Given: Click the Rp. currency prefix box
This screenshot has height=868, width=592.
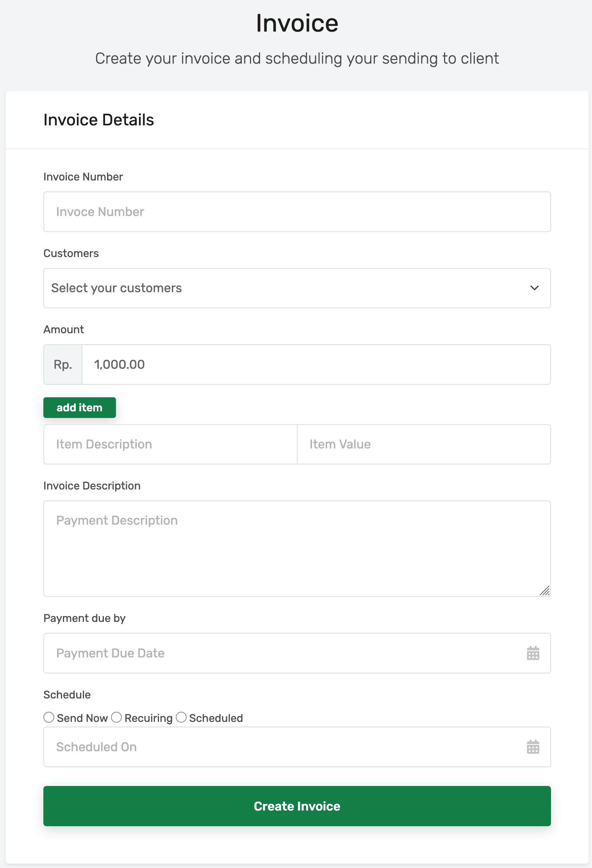Looking at the screenshot, I should (x=63, y=364).
